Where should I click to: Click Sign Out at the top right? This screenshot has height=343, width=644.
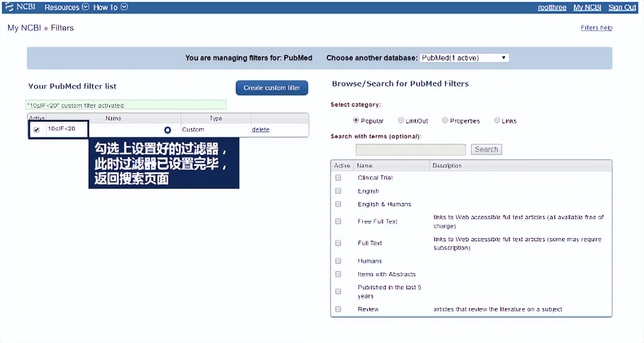622,7
